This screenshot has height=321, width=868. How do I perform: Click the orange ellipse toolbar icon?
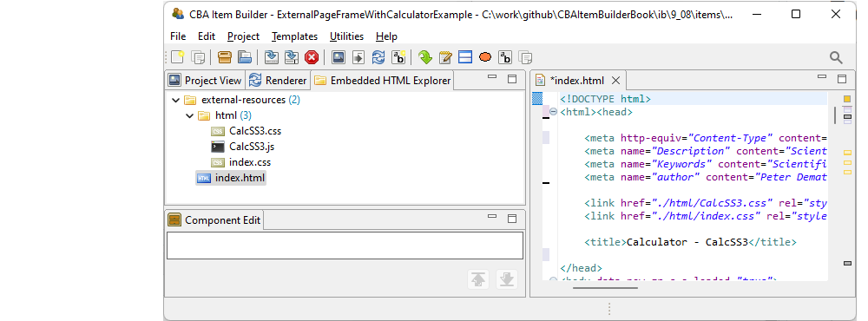click(485, 57)
